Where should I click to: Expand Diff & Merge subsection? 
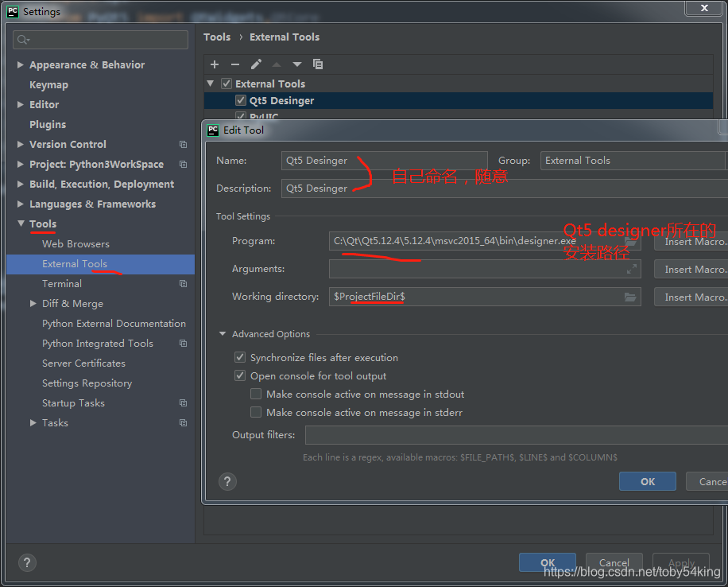coord(33,304)
